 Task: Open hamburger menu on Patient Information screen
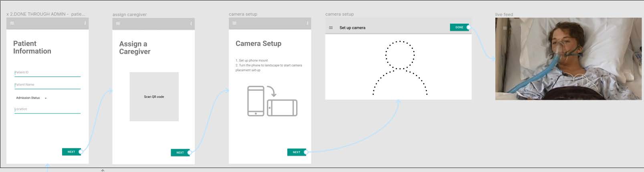pyautogui.click(x=12, y=23)
